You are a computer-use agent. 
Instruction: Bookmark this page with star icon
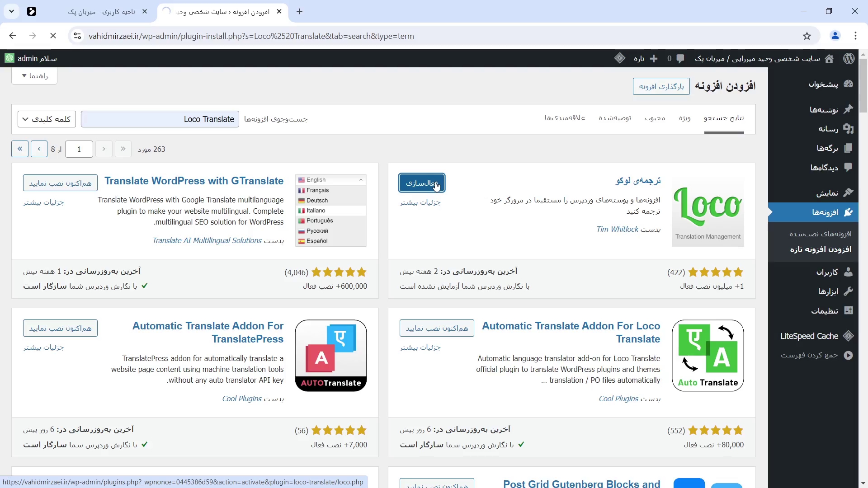click(x=807, y=36)
